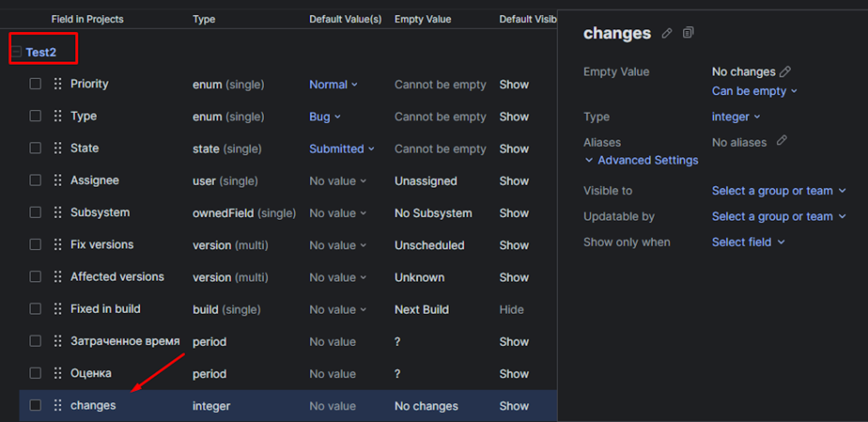Grab the drag handle for Assignee row
Viewport: 868px width, 422px height.
click(58, 180)
